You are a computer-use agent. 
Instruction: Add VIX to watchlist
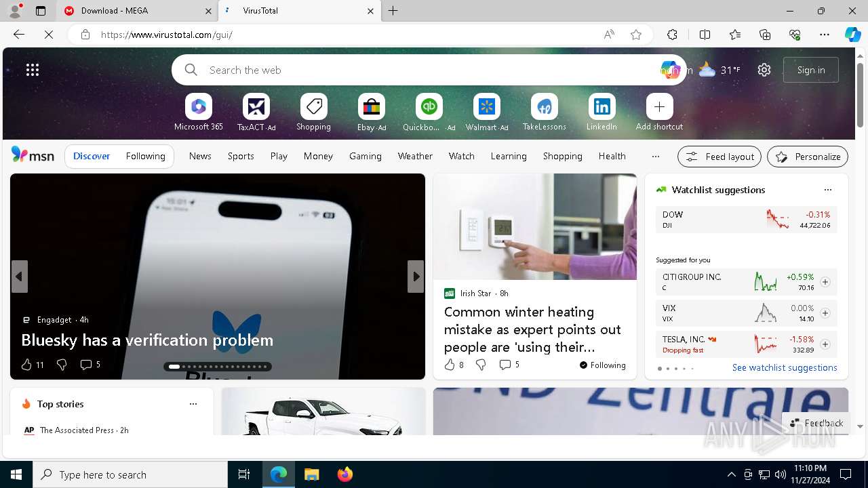point(825,313)
